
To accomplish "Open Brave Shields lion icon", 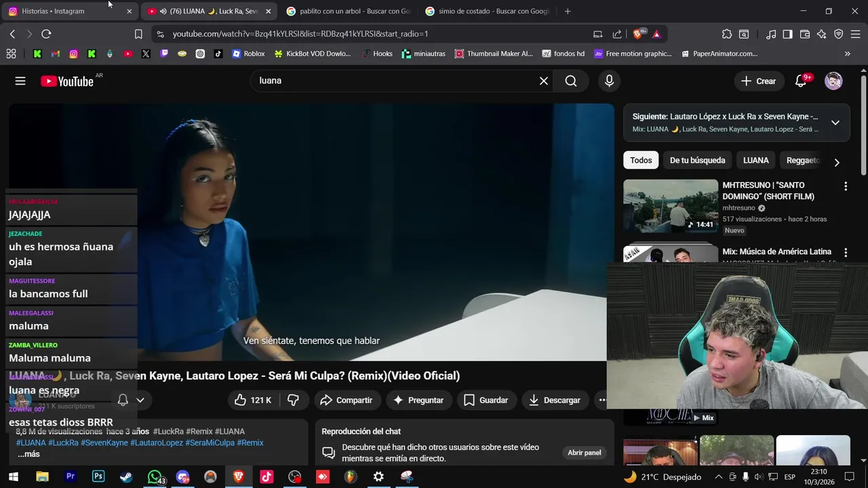I will coord(639,34).
